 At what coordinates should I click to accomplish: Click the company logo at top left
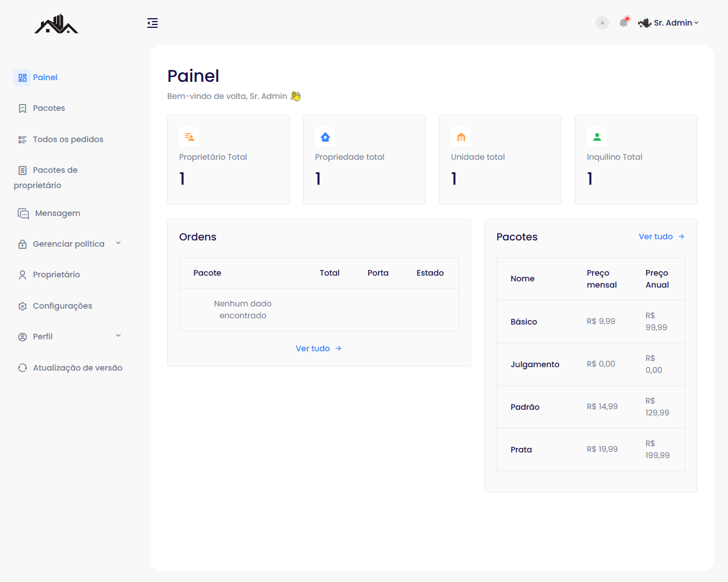(x=56, y=24)
